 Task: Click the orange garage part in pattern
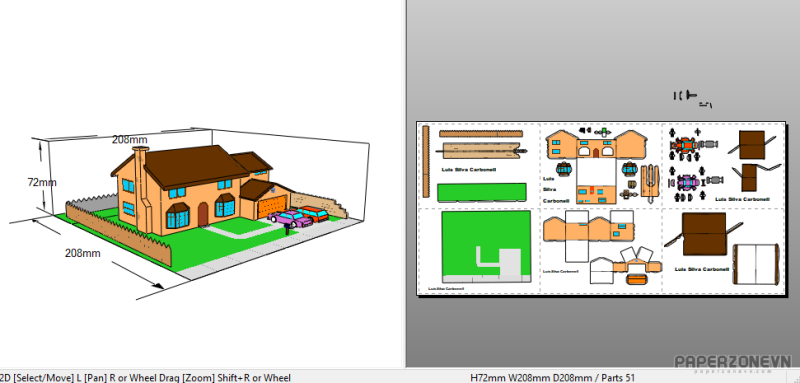[x=636, y=279]
